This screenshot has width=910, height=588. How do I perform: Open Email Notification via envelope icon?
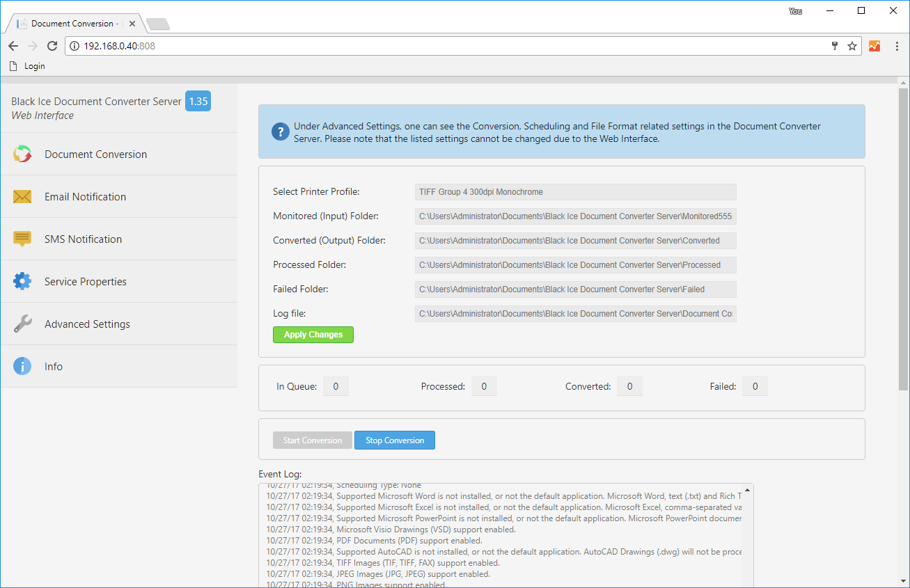click(23, 196)
